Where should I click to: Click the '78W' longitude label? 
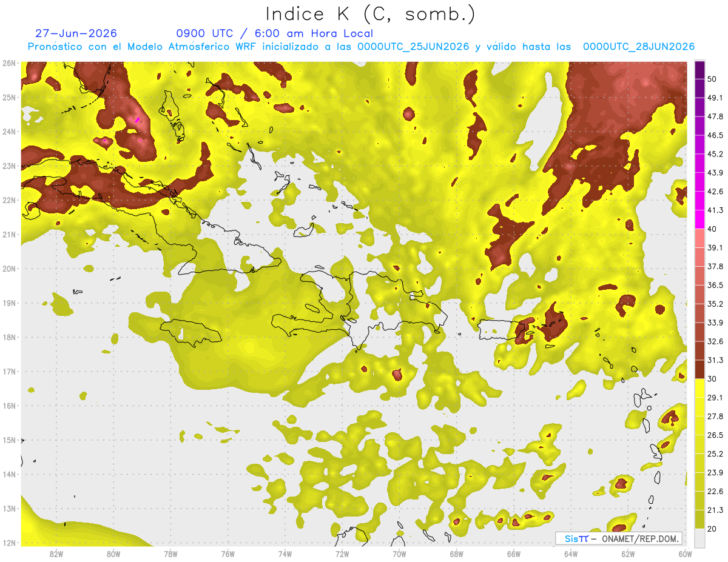click(170, 554)
